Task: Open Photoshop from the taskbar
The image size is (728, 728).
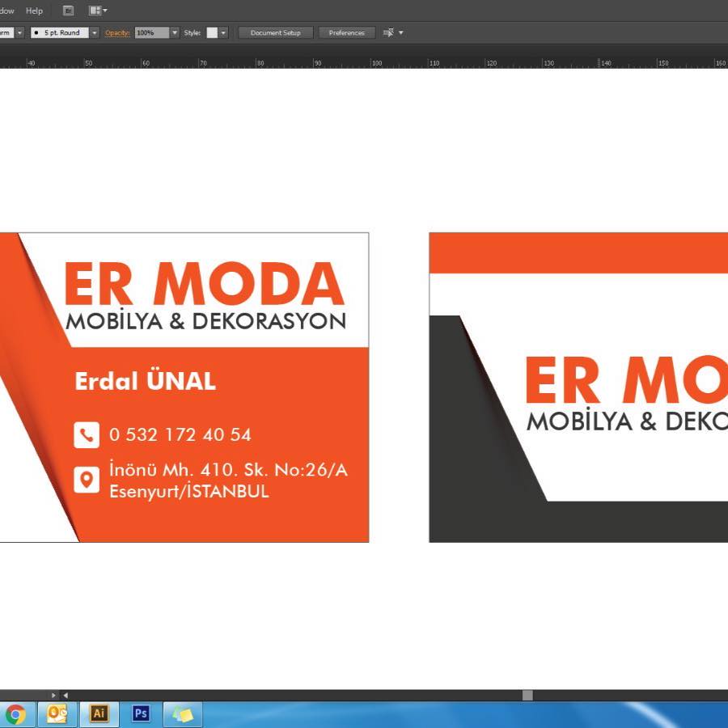Action: [x=141, y=714]
